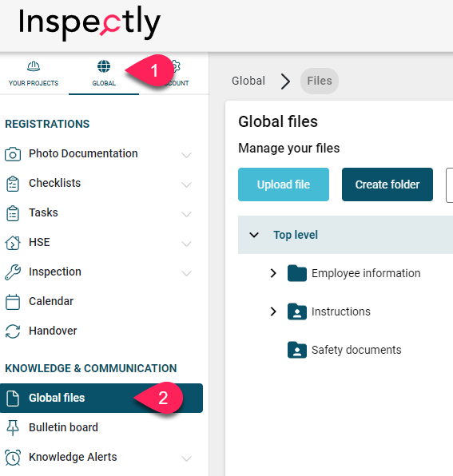Image resolution: width=453 pixels, height=476 pixels.
Task: Open the Global tab
Action: pos(104,73)
